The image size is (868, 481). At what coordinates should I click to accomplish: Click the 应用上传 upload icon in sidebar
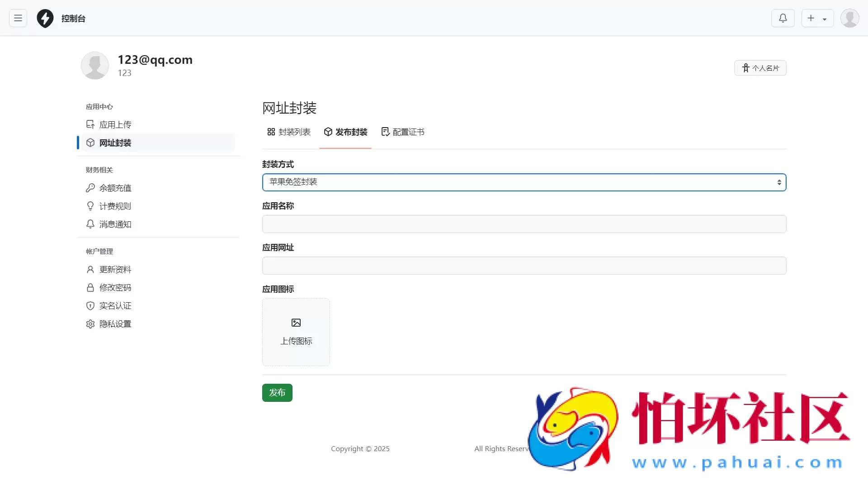tap(90, 124)
